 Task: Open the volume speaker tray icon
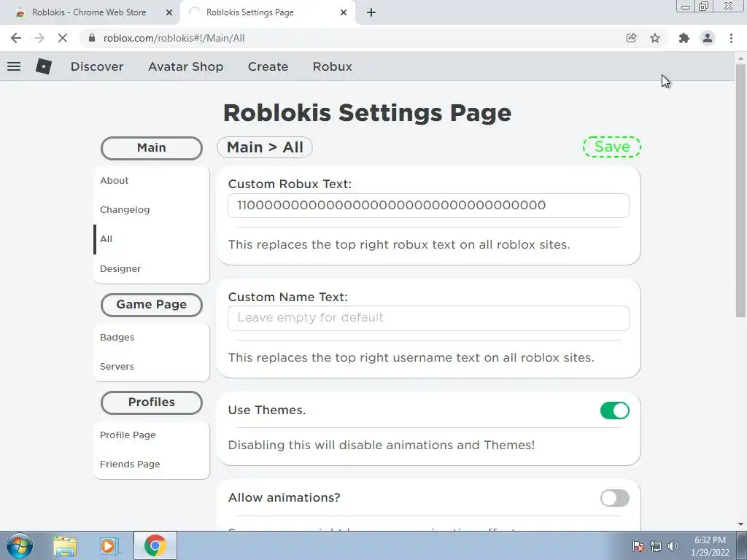[673, 546]
